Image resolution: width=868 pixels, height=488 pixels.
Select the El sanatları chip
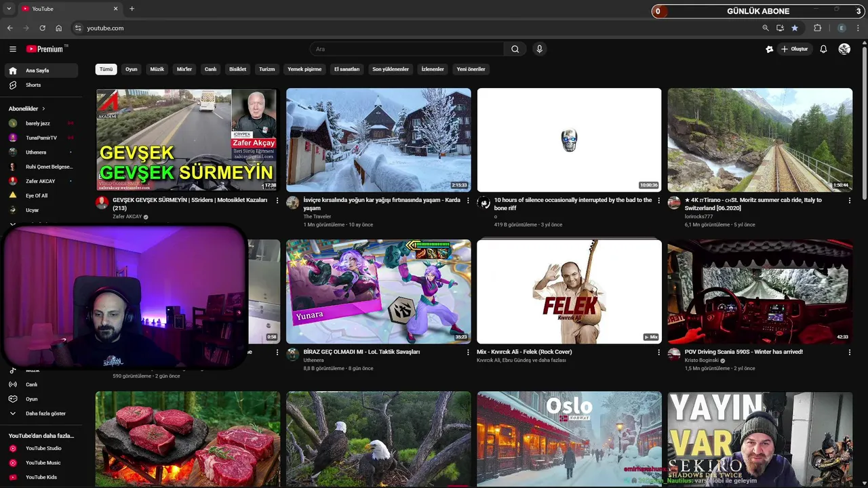point(347,69)
